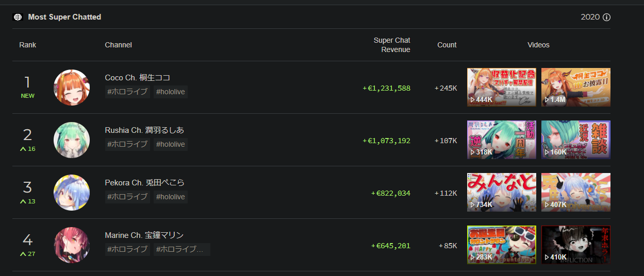Open Marine's 410K views horror video thumbnail

[x=576, y=245]
